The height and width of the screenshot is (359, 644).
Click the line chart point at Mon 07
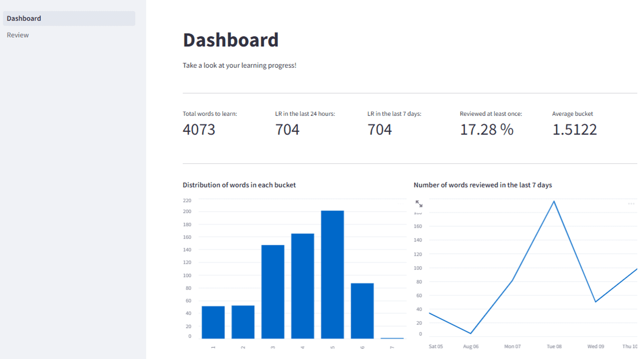point(512,281)
